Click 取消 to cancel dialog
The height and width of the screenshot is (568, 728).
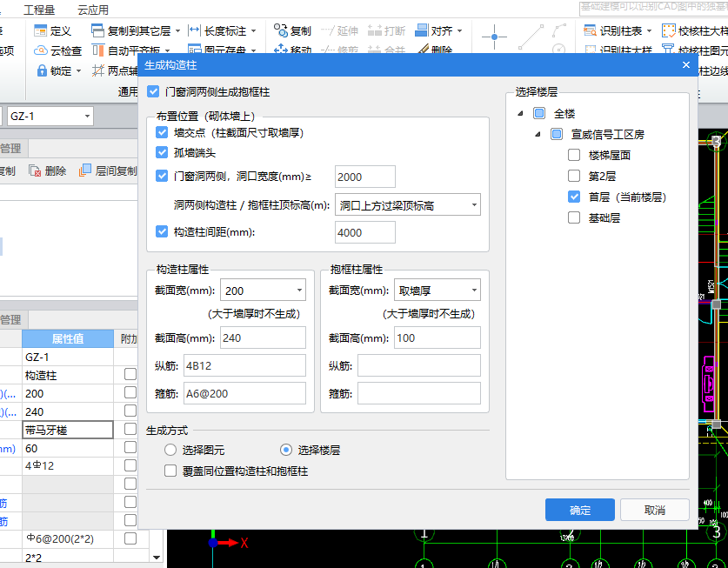655,510
